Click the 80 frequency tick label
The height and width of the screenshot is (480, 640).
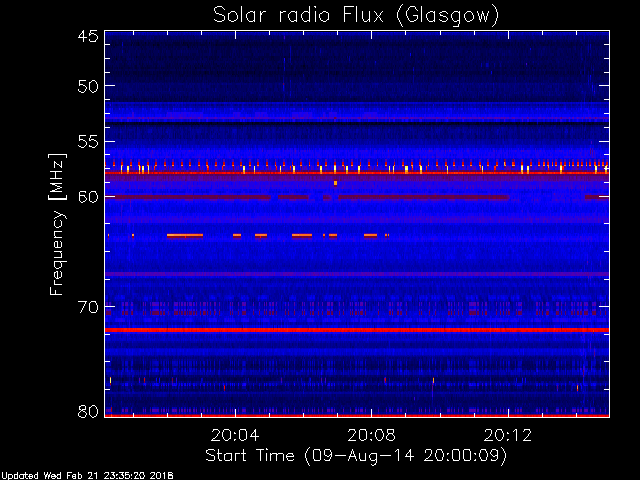pyautogui.click(x=88, y=411)
